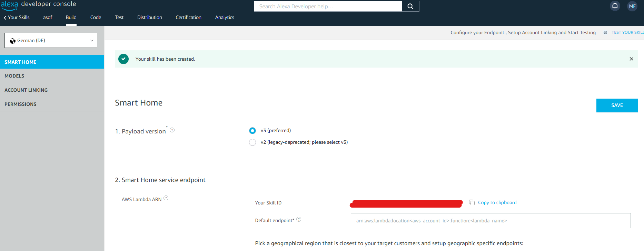Click the Test Your Skill icon
644x251 pixels.
click(x=605, y=32)
